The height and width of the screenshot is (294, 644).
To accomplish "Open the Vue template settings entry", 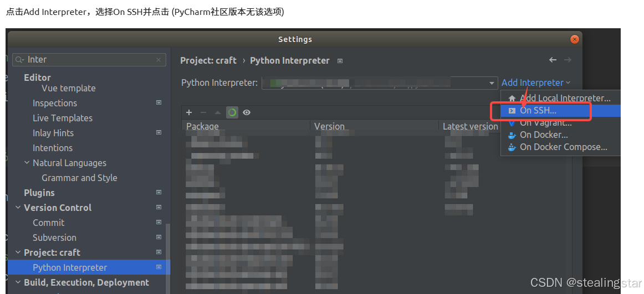I will click(x=69, y=88).
